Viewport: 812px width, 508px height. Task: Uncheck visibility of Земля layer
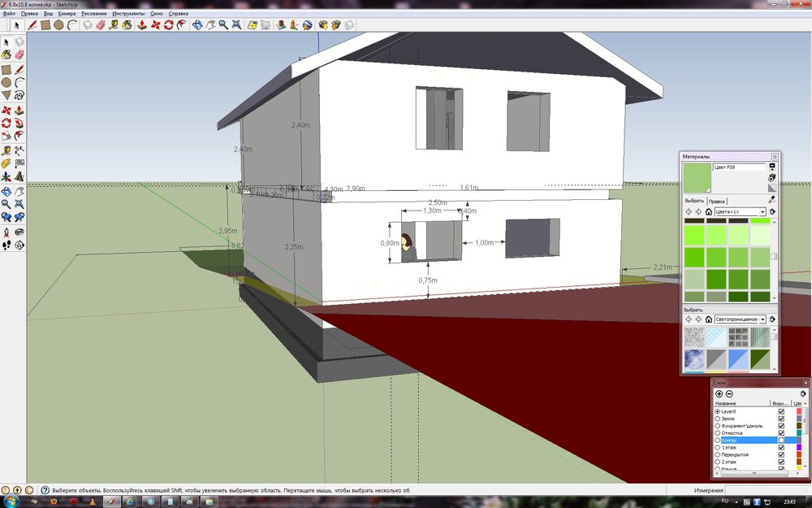click(x=781, y=419)
